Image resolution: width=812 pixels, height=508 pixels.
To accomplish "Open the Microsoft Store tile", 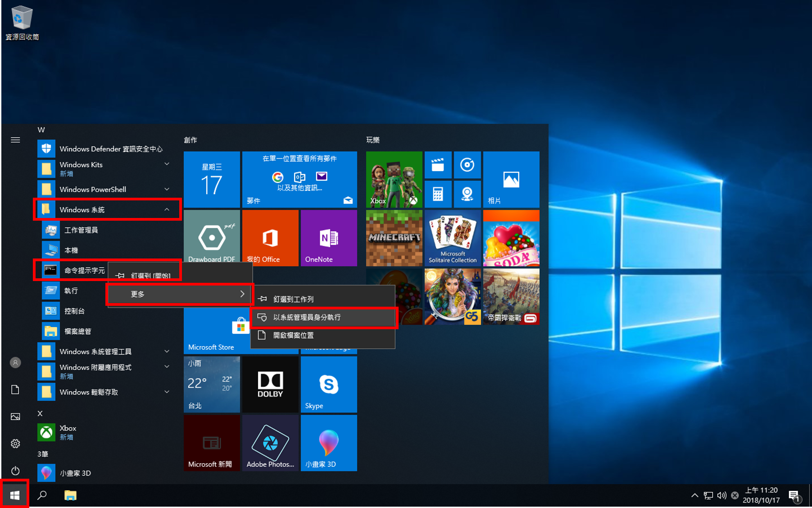I will (x=217, y=331).
